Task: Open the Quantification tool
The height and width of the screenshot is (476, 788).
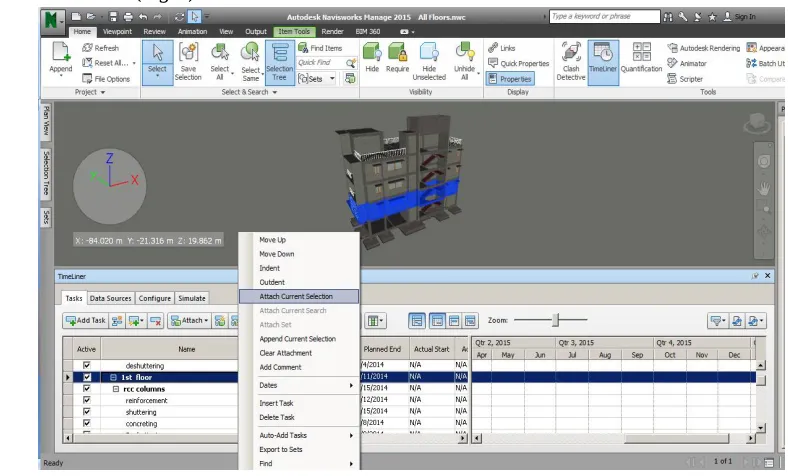Action: (641, 58)
